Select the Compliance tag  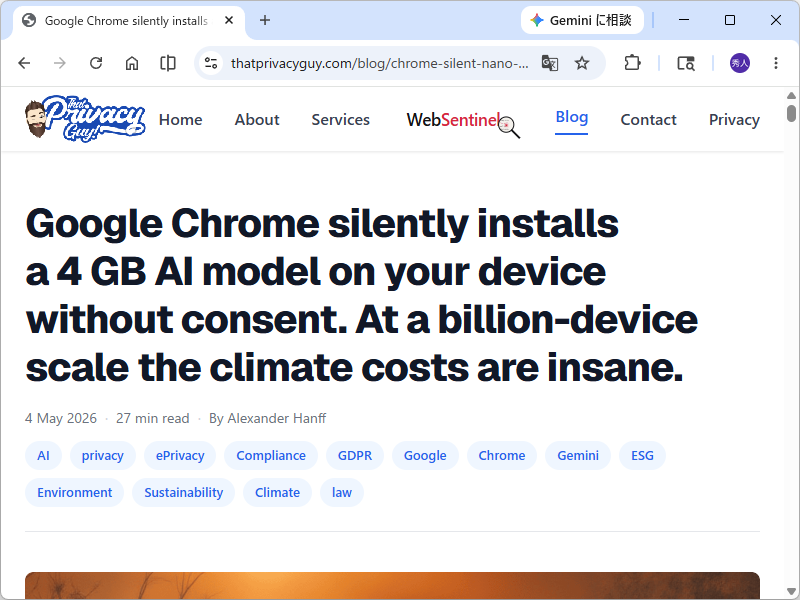click(x=271, y=456)
